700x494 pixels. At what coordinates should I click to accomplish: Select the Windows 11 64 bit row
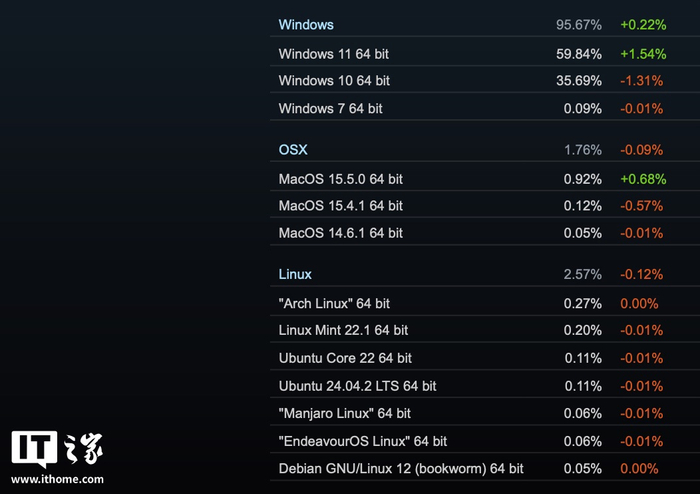point(335,53)
